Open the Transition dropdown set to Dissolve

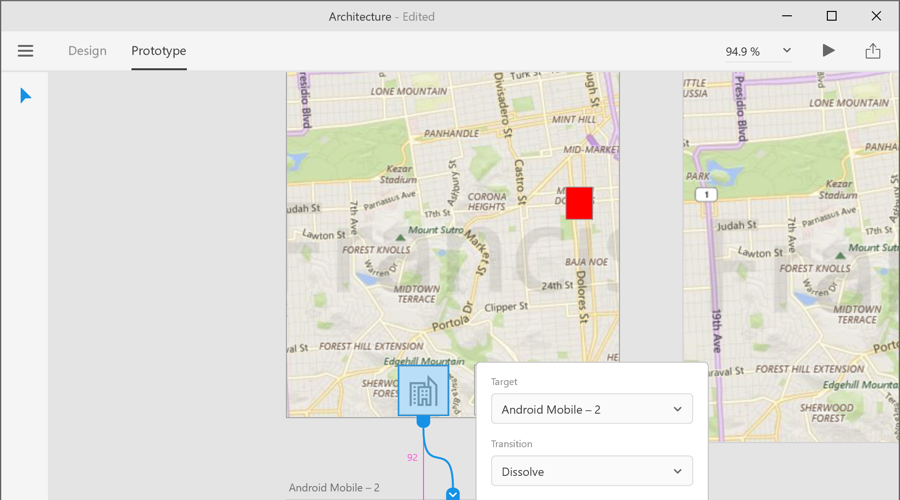pos(592,471)
